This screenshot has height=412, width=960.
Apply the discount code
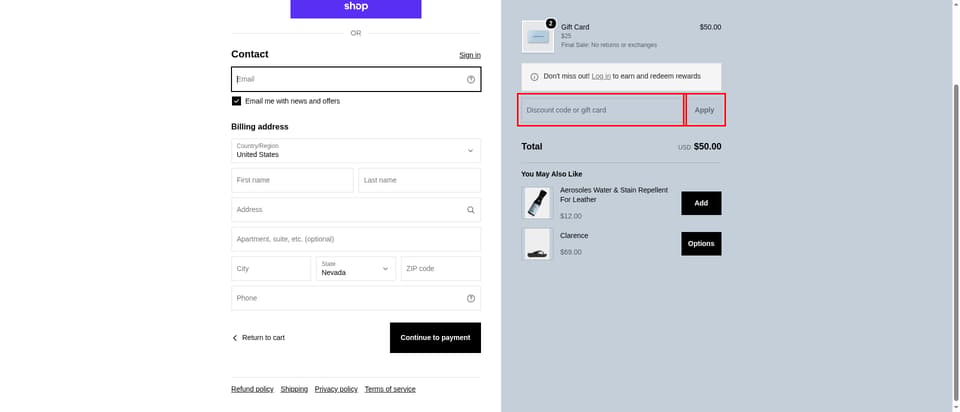705,110
